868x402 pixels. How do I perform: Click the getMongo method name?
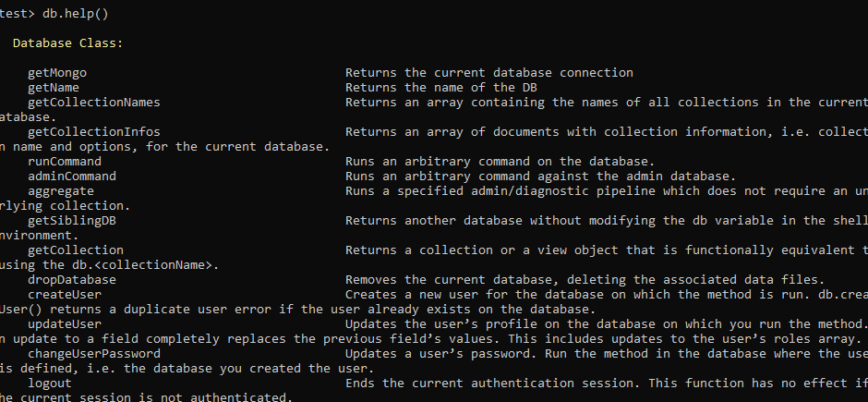[x=57, y=73]
